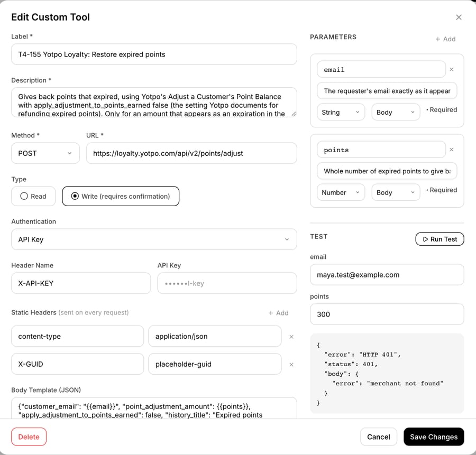Remove the points parameter
Viewport: 476px width, 455px height.
coord(452,150)
